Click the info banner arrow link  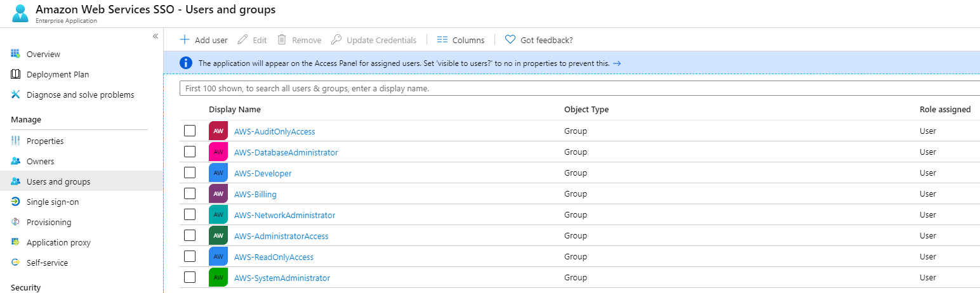[616, 63]
